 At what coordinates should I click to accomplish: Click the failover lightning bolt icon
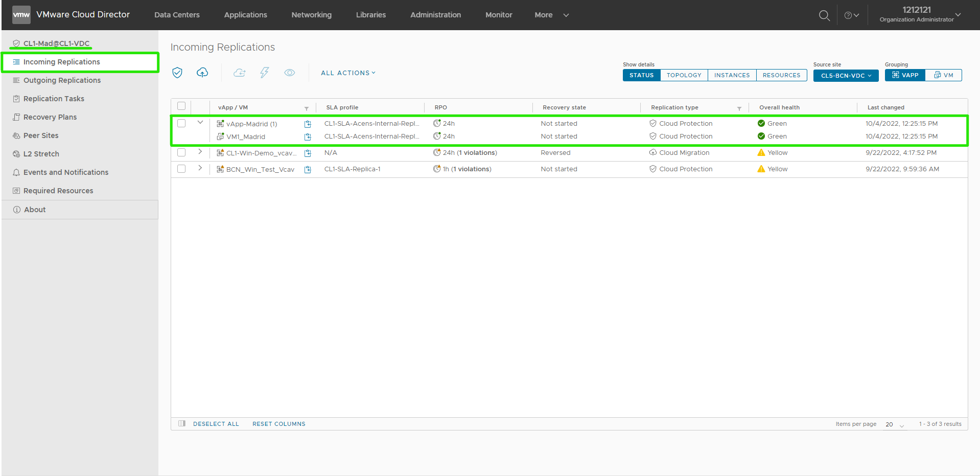click(x=264, y=73)
